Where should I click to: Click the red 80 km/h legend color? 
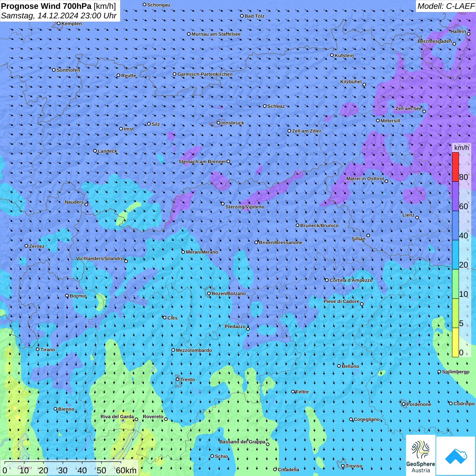pyautogui.click(x=455, y=167)
